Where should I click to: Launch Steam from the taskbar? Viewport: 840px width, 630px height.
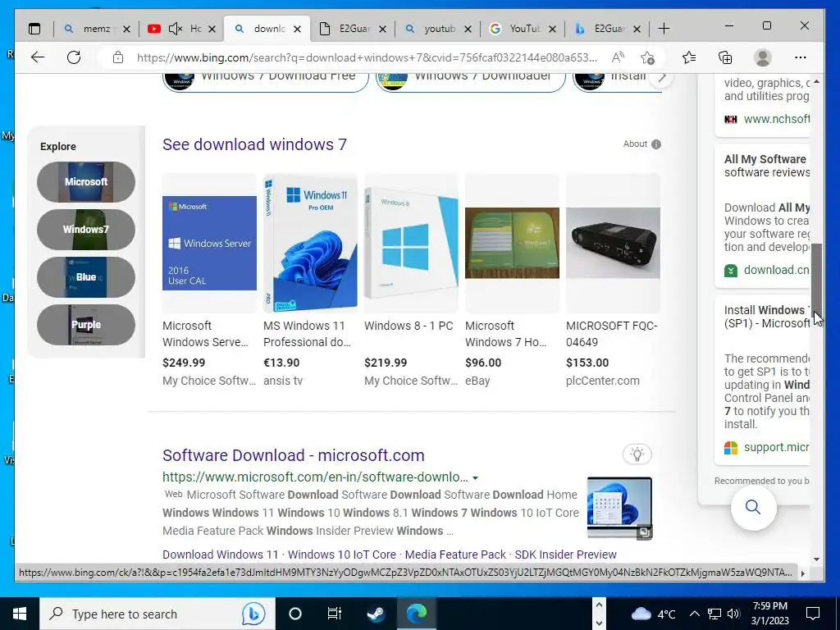coord(376,614)
